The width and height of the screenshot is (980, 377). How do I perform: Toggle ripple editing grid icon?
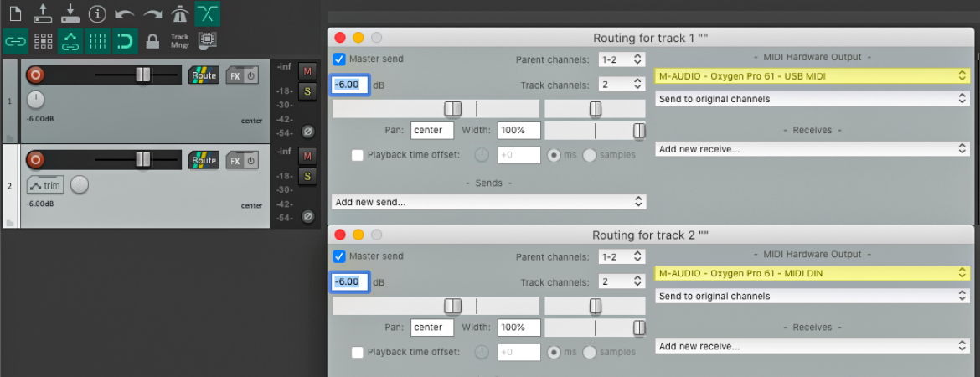(43, 41)
